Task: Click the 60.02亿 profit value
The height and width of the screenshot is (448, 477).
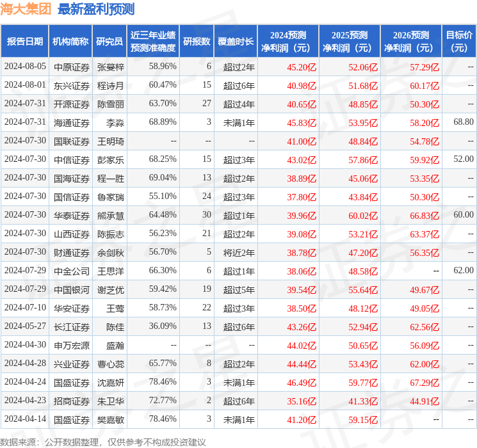Action: coord(363,216)
